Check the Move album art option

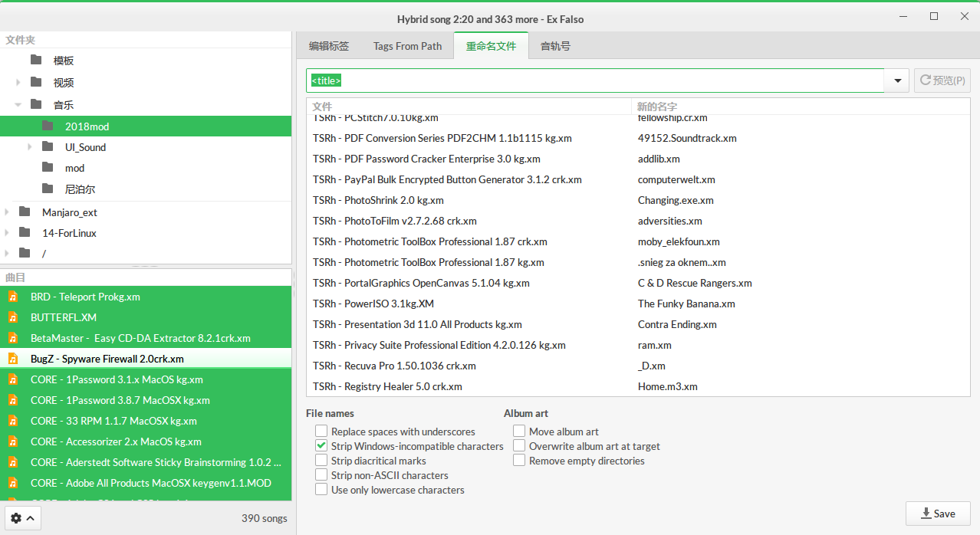pyautogui.click(x=519, y=432)
